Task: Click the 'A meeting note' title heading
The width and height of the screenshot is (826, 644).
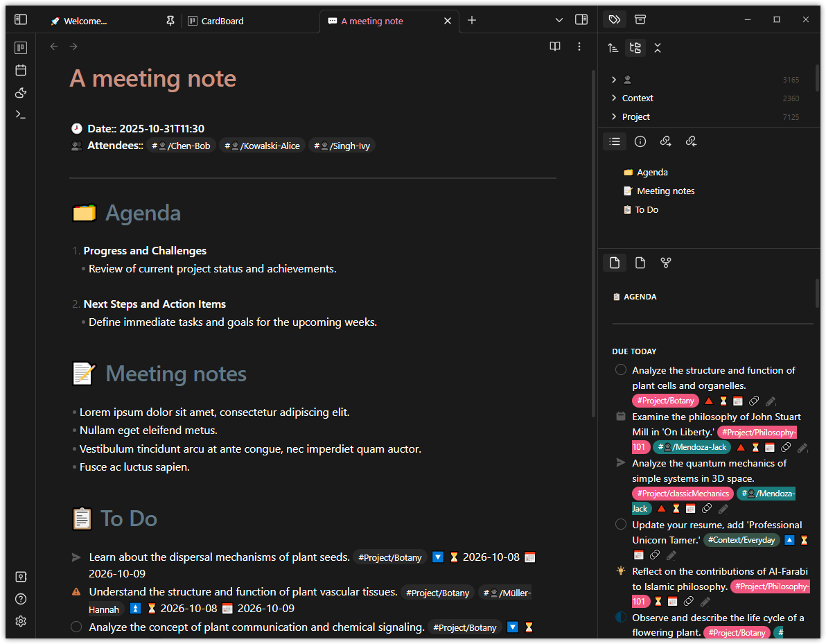Action: 152,78
